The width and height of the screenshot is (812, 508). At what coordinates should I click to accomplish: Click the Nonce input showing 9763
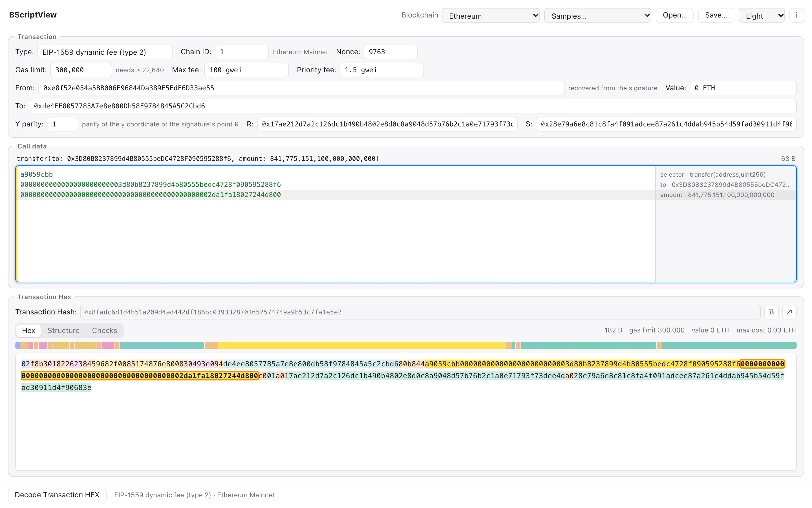pos(390,52)
